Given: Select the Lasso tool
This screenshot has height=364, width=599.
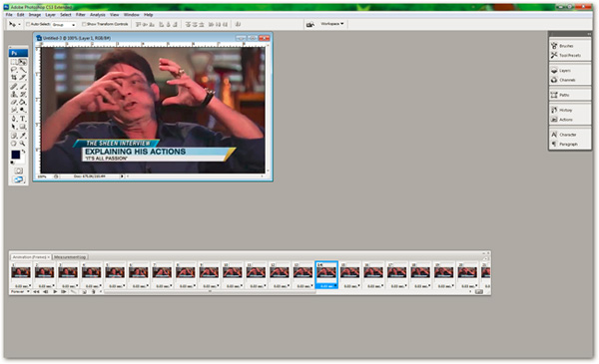Looking at the screenshot, I should tap(13, 70).
